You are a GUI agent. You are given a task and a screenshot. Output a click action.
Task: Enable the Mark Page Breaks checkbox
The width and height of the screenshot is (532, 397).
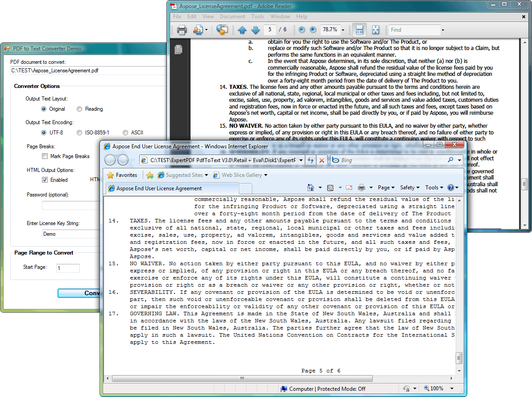pyautogui.click(x=45, y=156)
